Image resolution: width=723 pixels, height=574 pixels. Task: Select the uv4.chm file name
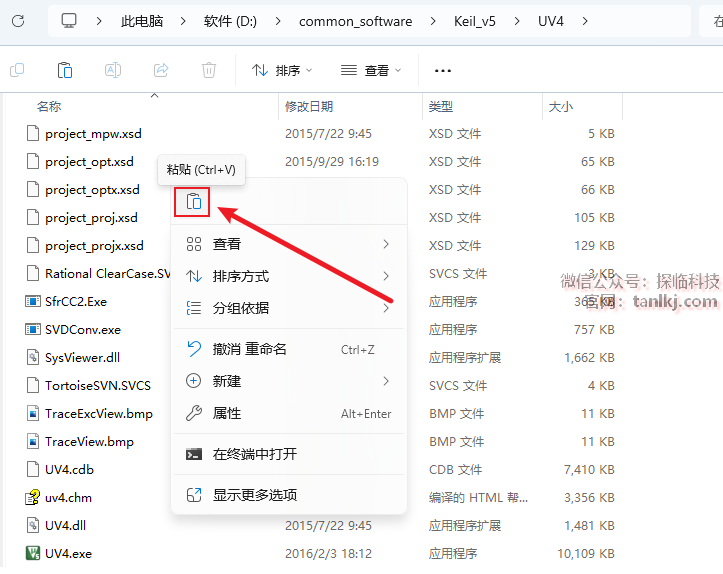[x=68, y=497]
